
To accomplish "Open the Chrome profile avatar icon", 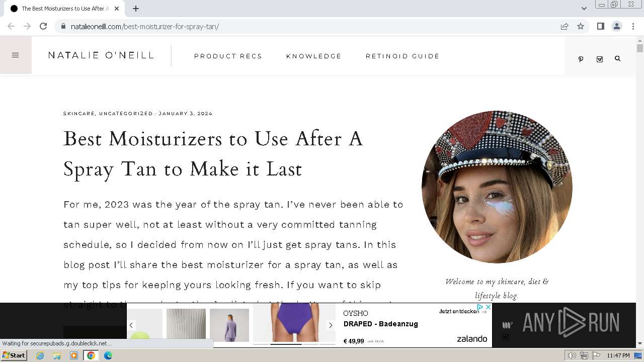I will pos(616,26).
